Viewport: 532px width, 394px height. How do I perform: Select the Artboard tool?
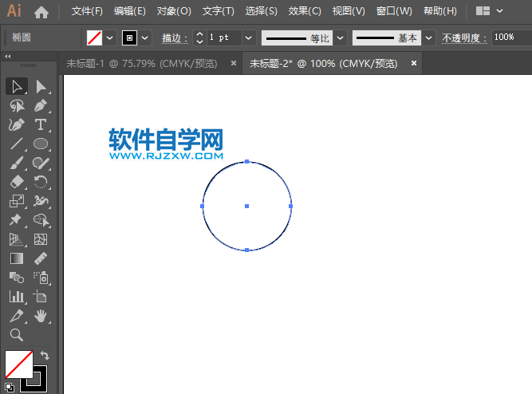pos(41,297)
